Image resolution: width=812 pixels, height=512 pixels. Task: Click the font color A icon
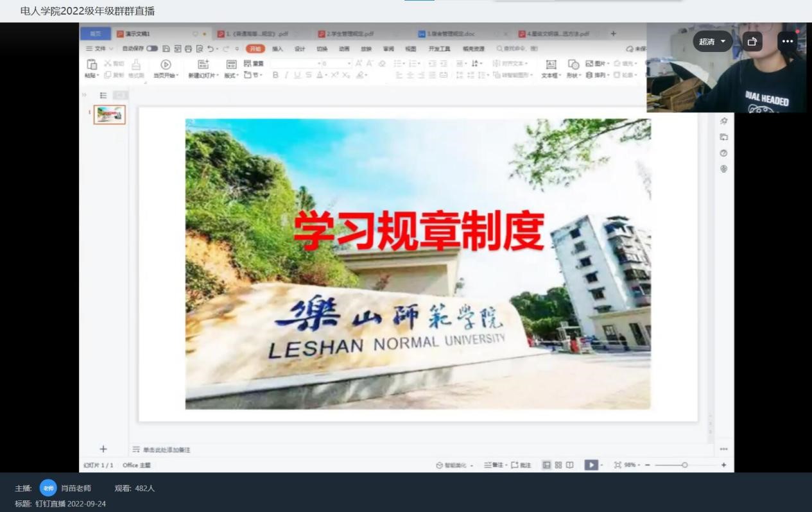click(320, 75)
